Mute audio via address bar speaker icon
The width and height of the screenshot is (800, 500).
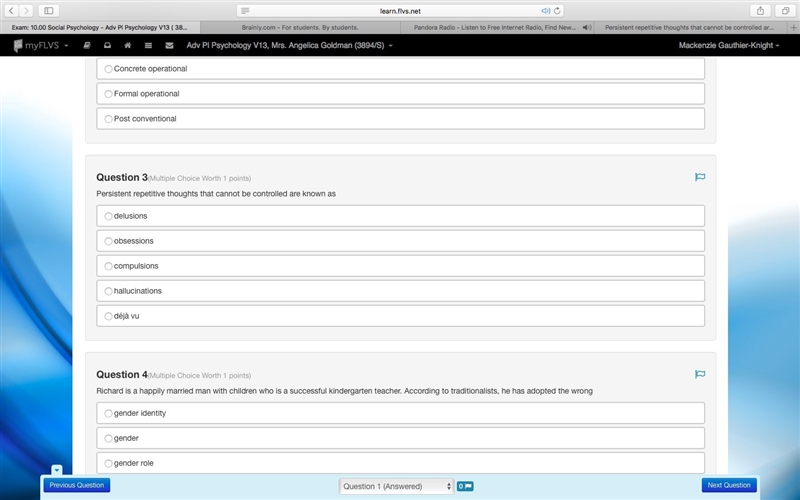545,11
